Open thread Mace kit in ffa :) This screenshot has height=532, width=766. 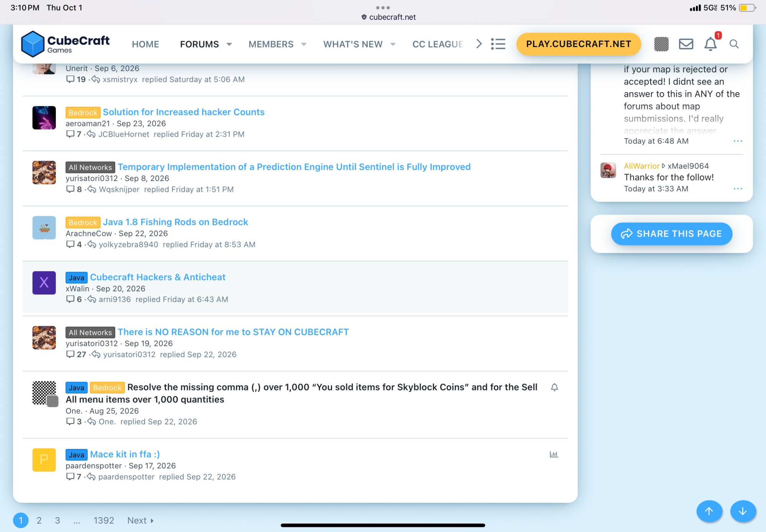click(x=125, y=454)
